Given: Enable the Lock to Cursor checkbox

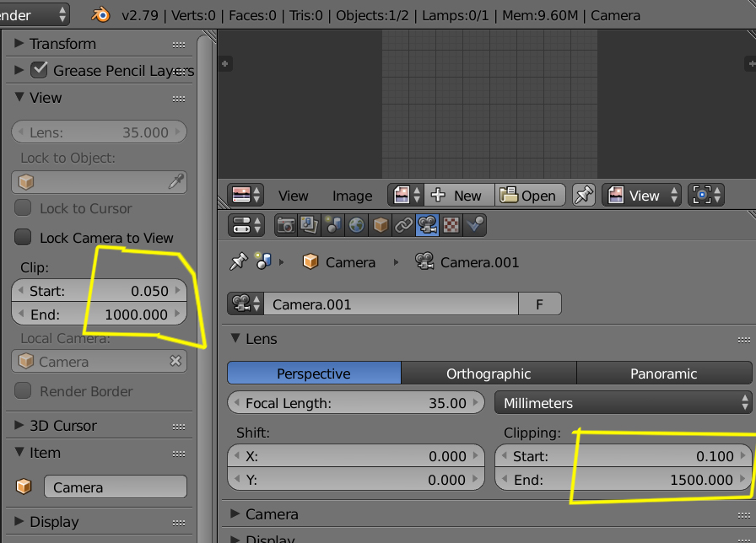Looking at the screenshot, I should coord(23,207).
